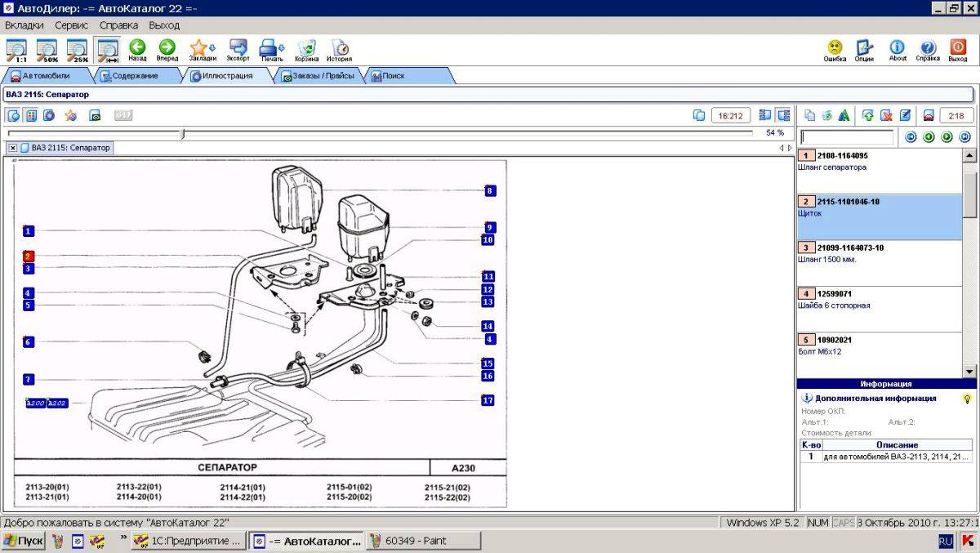
Task: Open the Опции settings icon
Action: [864, 50]
